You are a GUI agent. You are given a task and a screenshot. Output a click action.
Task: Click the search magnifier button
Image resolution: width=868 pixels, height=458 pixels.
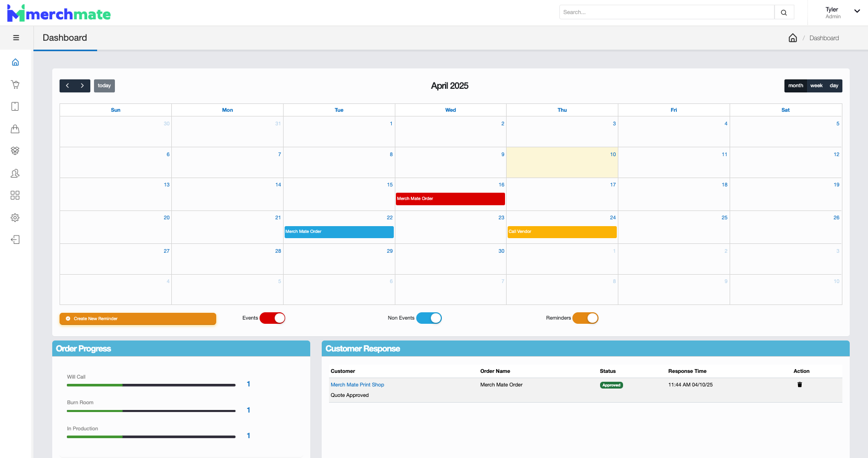coord(783,13)
